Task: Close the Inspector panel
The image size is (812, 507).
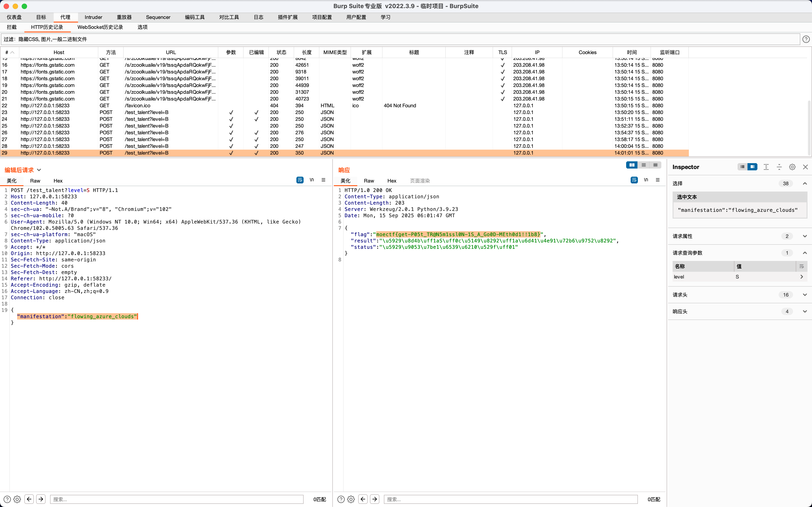Action: pos(805,167)
